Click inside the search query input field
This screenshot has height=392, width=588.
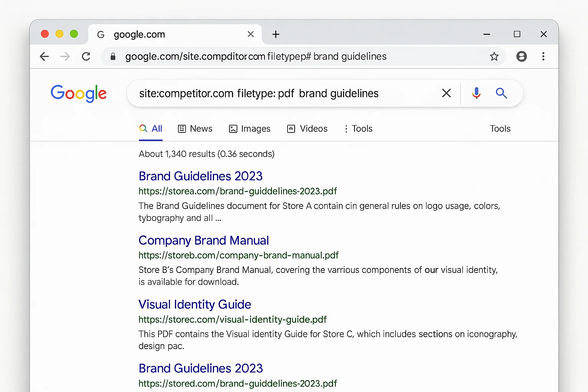[268, 93]
